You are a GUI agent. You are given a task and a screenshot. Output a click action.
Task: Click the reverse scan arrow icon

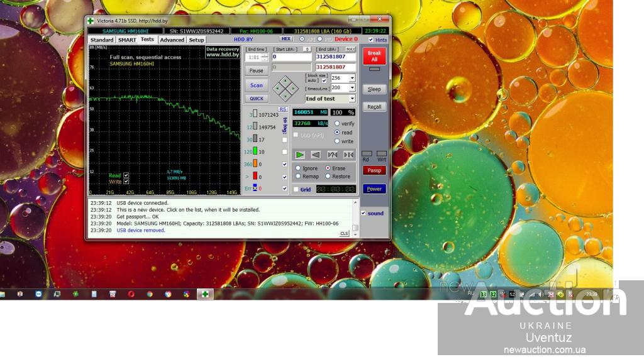tap(316, 155)
